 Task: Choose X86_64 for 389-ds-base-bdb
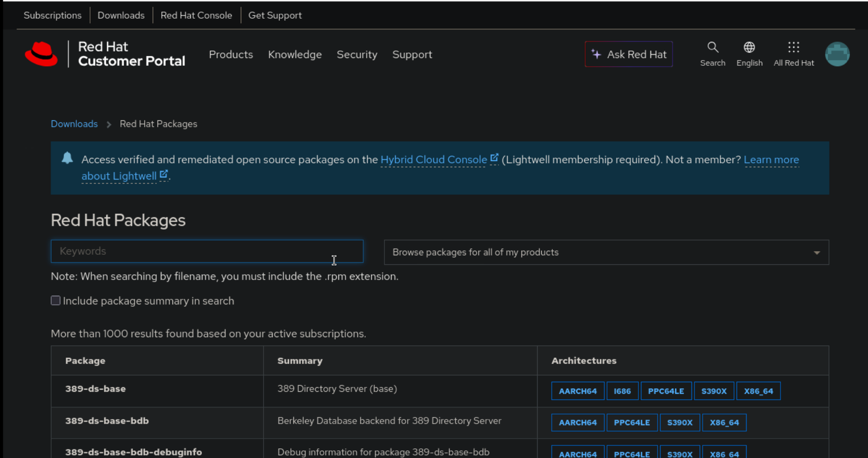click(x=724, y=422)
